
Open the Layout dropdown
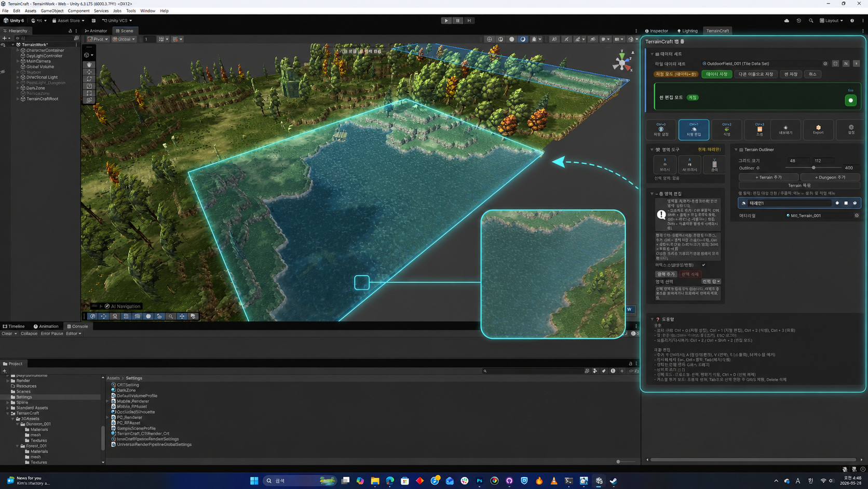coord(831,21)
